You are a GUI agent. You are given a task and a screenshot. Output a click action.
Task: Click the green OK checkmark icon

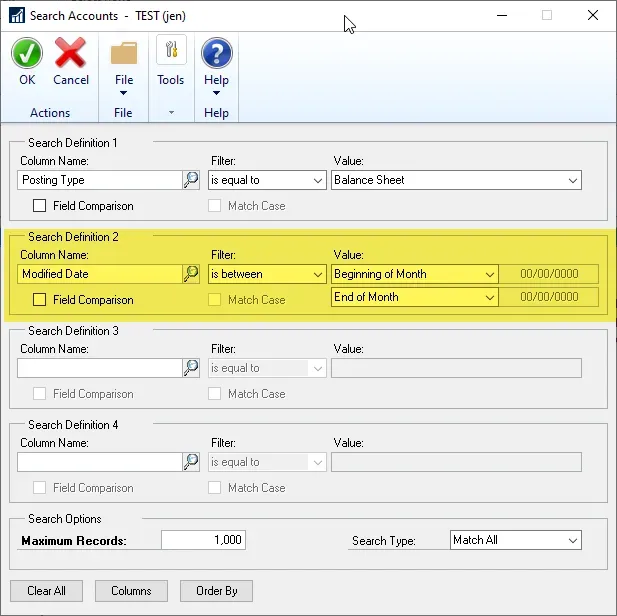pos(27,53)
